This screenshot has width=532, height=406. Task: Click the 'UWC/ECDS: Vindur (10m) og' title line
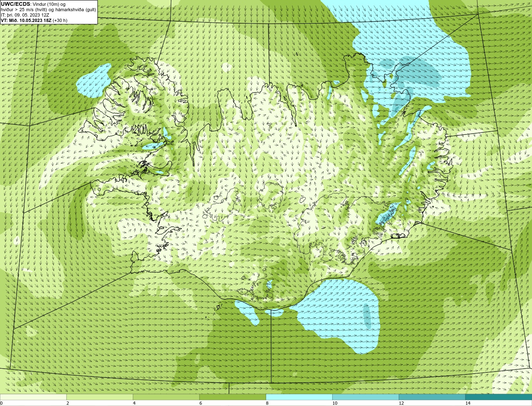[33, 4]
